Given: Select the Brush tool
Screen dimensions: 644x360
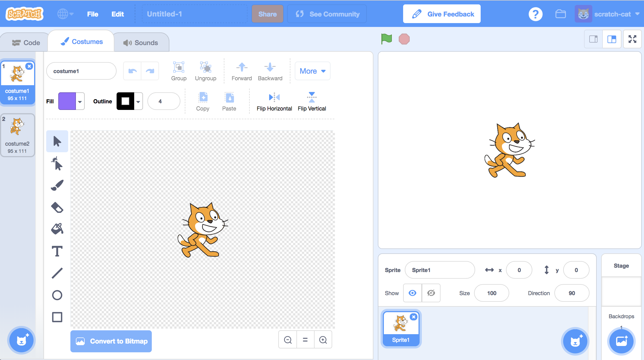Looking at the screenshot, I should [x=57, y=185].
